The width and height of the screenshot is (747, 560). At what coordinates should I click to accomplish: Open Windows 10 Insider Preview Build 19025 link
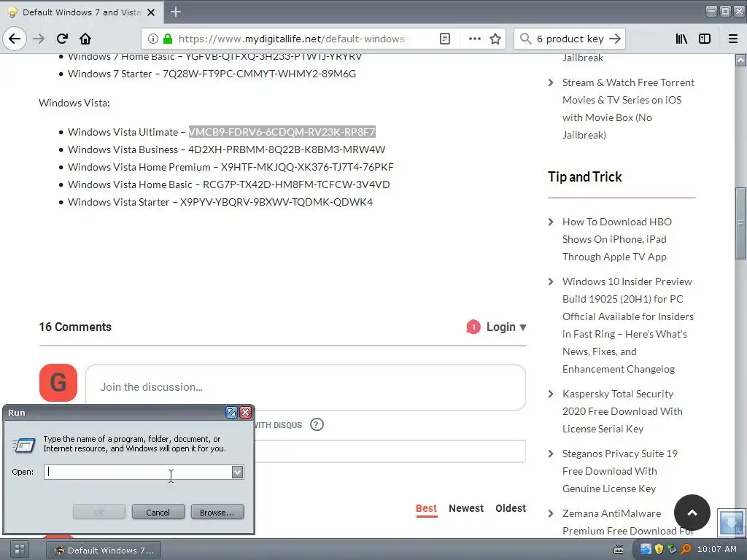click(628, 325)
